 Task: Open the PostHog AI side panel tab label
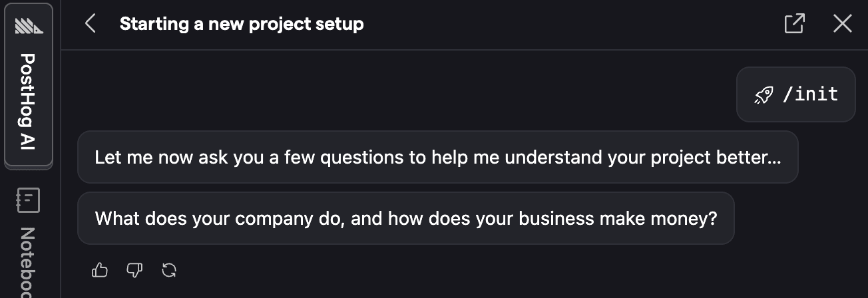[29, 101]
